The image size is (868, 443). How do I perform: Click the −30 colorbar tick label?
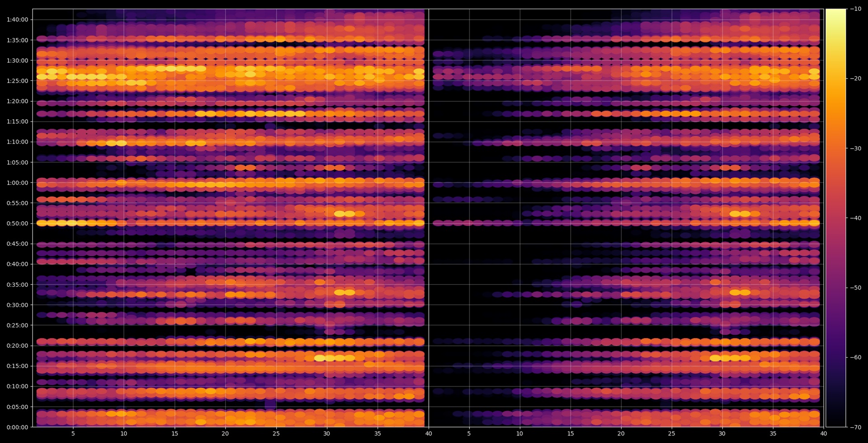tap(856, 149)
